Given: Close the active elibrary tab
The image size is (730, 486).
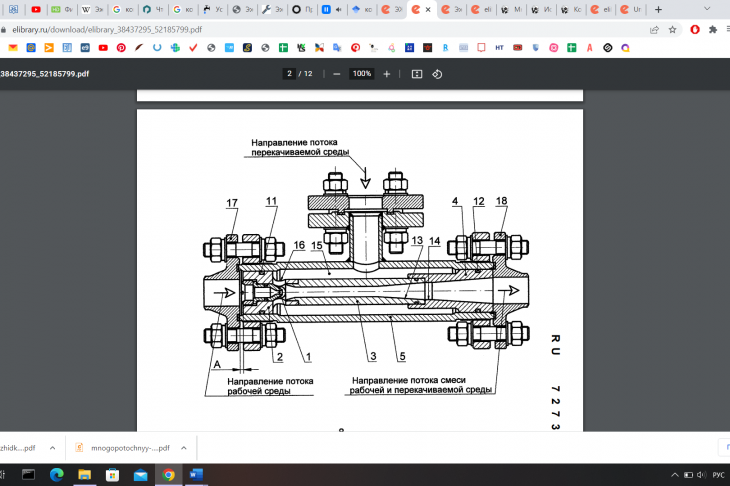Looking at the screenshot, I should (428, 9).
